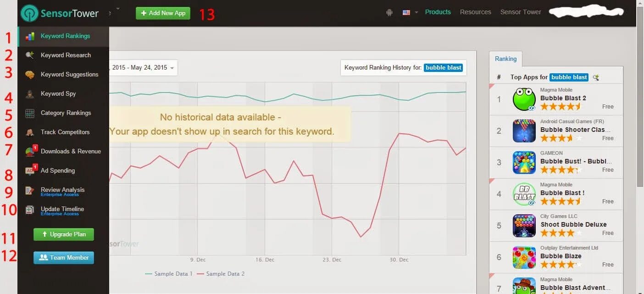
Task: Click the Track Competitors icon
Action: (30, 132)
